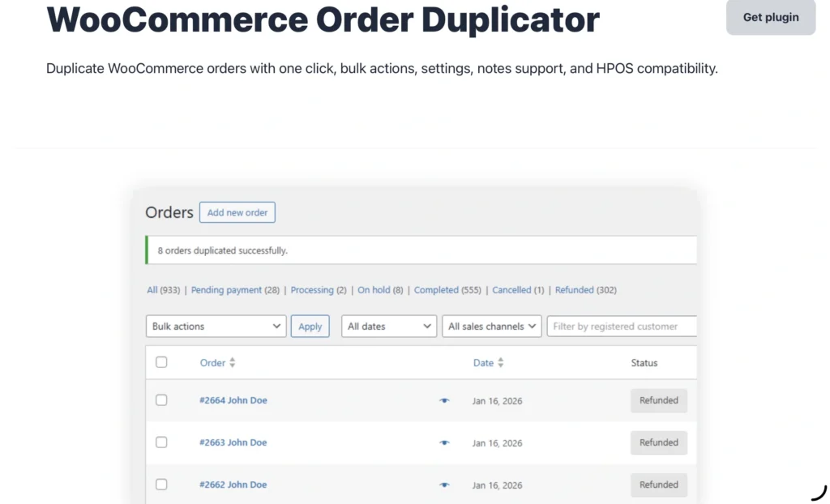Click the Apply bulk action button
The image size is (830, 504).
310,327
